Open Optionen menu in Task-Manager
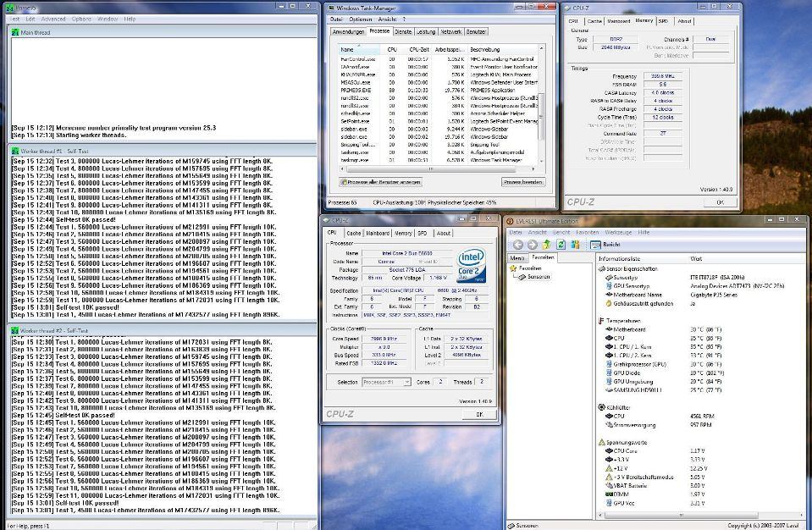Image resolution: width=812 pixels, height=530 pixels. [360, 19]
